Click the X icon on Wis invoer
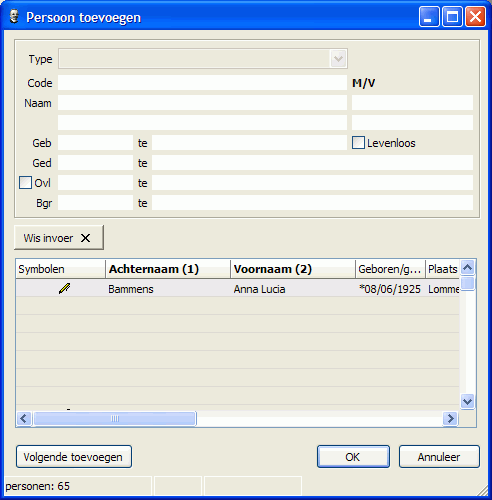This screenshot has width=492, height=500. coord(86,238)
